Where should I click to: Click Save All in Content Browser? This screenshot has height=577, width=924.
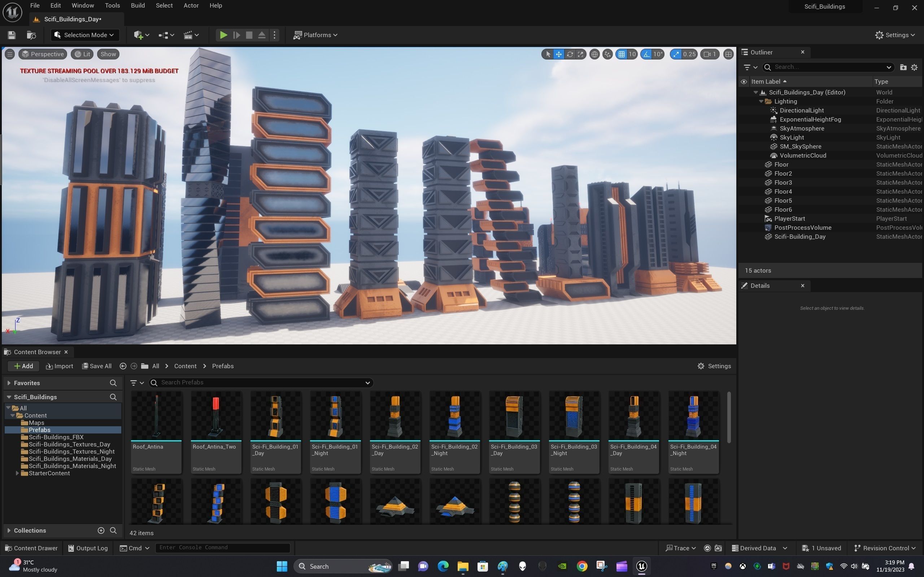[x=97, y=366]
